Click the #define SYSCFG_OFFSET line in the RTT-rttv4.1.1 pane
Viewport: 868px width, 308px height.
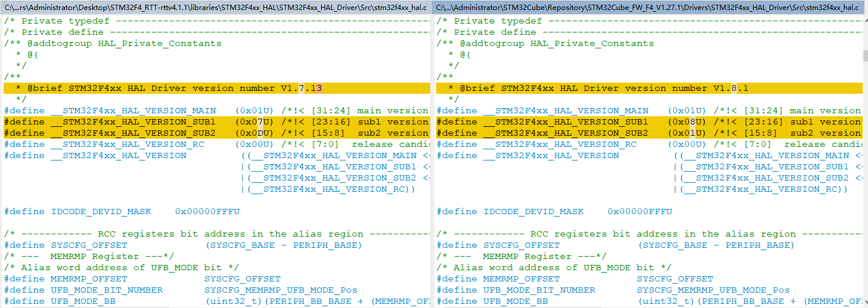pos(183,245)
